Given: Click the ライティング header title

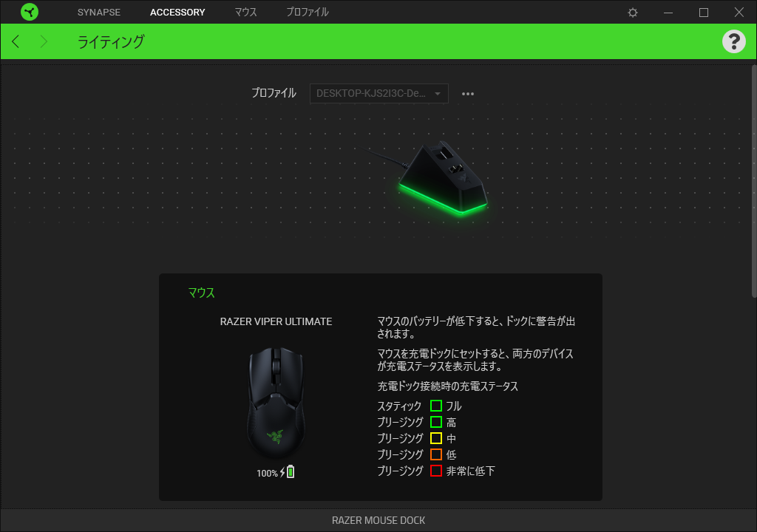Looking at the screenshot, I should [x=111, y=42].
